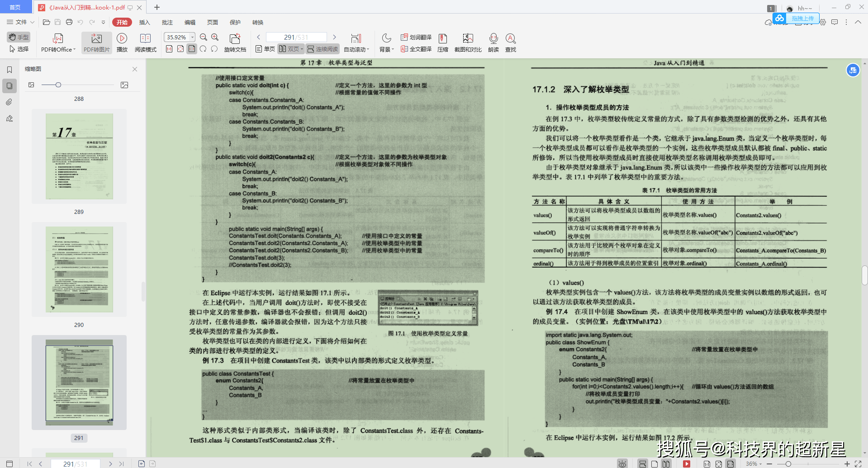Switch to 选择 selection tool
Screen dimensions: 868x468
19,49
